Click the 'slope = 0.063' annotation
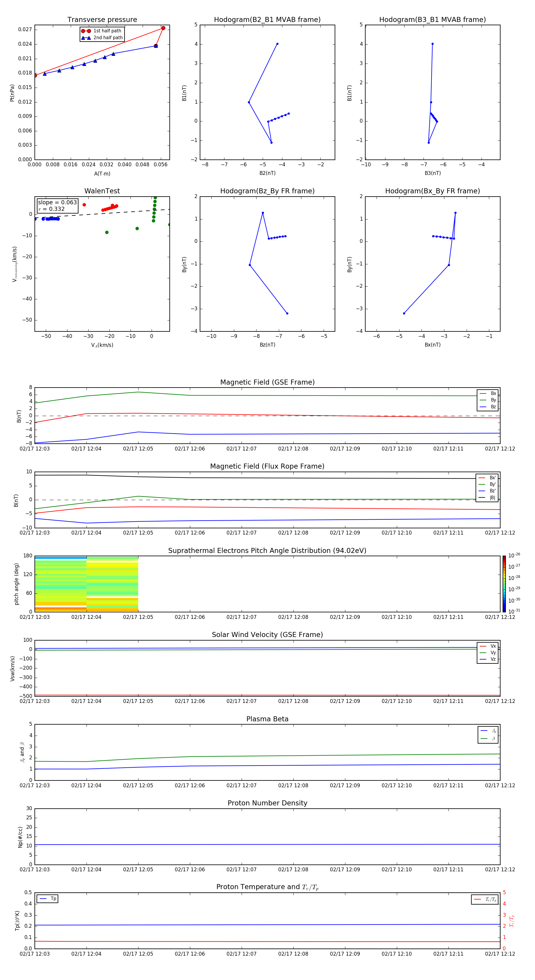 [57, 203]
